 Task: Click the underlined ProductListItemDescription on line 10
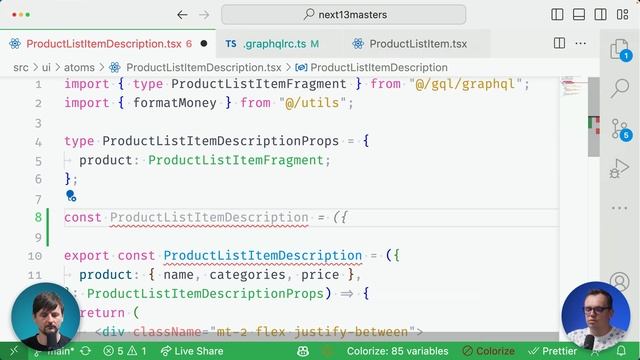click(x=262, y=256)
